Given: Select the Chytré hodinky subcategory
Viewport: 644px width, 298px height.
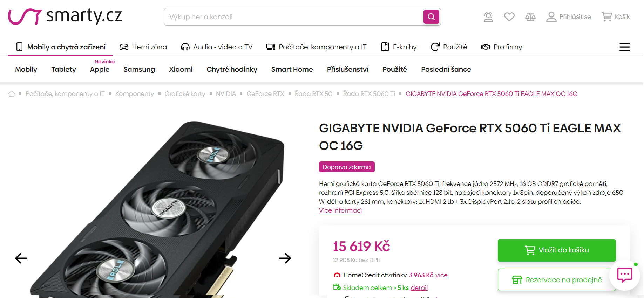Looking at the screenshot, I should coord(232,69).
